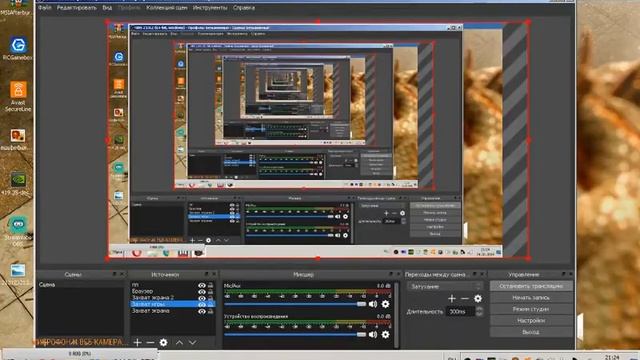The image size is (640, 360).
Task: Move selected source up with the arrow
Action: tap(179, 342)
